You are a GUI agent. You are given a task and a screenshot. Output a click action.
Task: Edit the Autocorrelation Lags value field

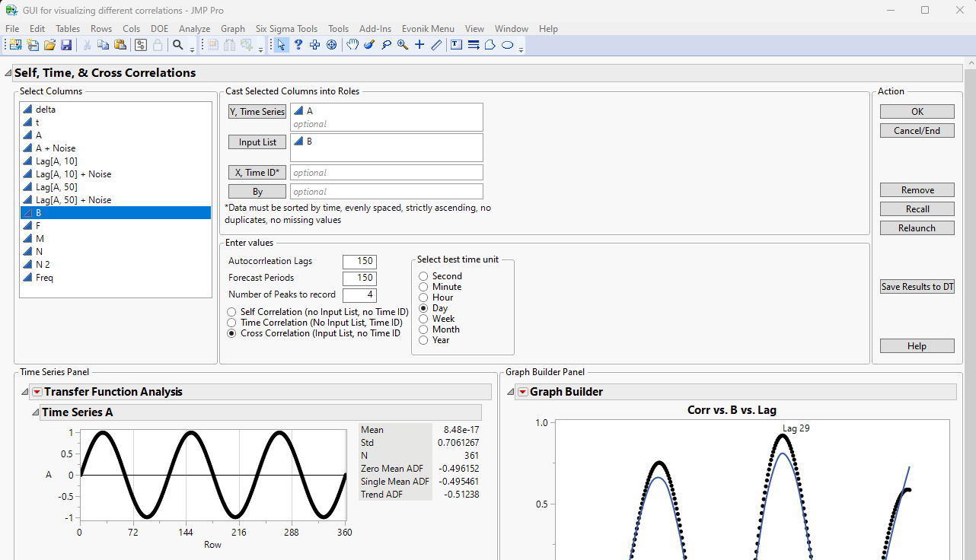(x=359, y=261)
